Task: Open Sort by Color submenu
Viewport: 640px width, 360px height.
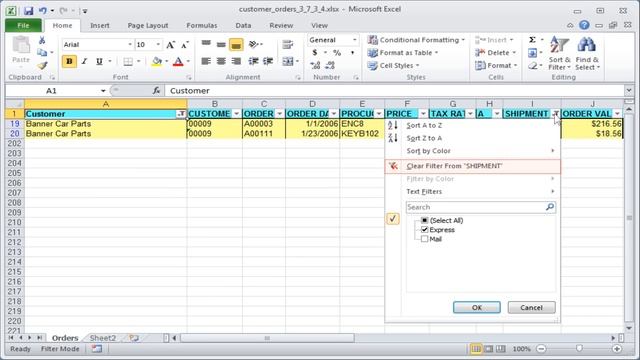Action: pyautogui.click(x=472, y=151)
